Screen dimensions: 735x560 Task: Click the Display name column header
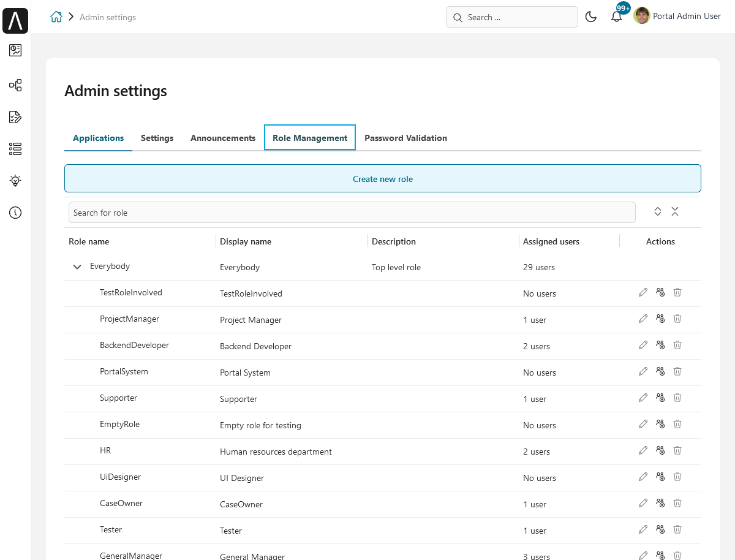point(246,241)
